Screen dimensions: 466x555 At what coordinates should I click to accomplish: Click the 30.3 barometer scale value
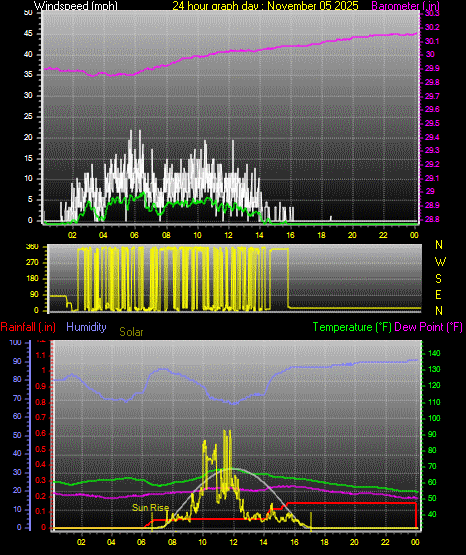coord(432,13)
